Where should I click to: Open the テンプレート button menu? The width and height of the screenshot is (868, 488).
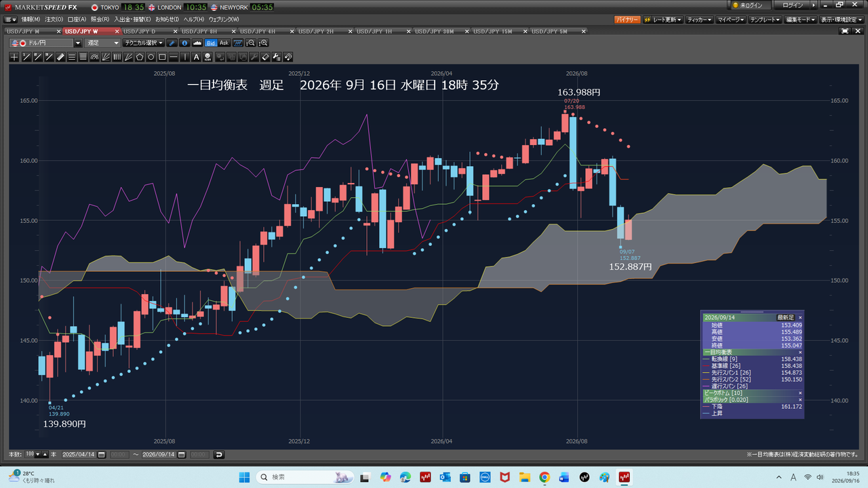tap(766, 20)
